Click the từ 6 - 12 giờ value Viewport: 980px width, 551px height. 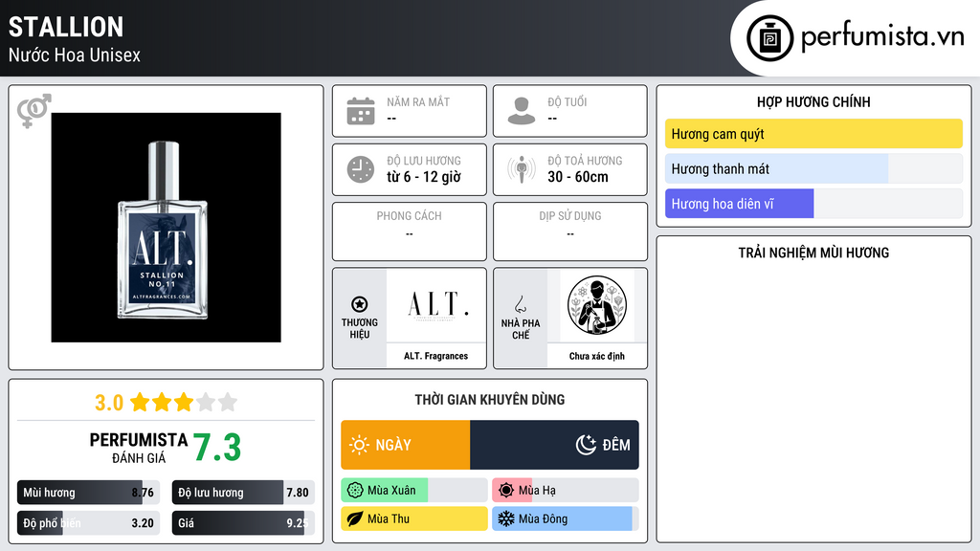[x=424, y=177]
